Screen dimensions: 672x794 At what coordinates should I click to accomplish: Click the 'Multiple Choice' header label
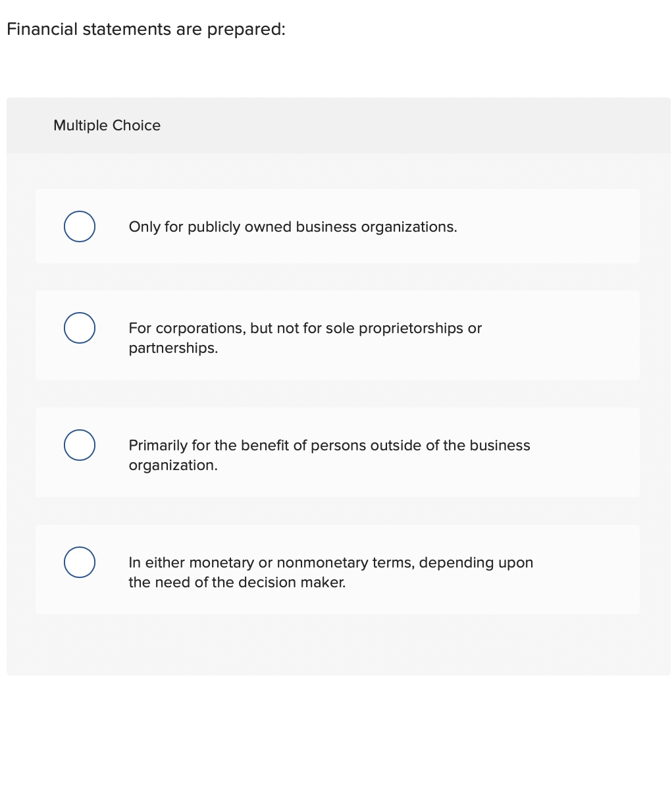(107, 125)
